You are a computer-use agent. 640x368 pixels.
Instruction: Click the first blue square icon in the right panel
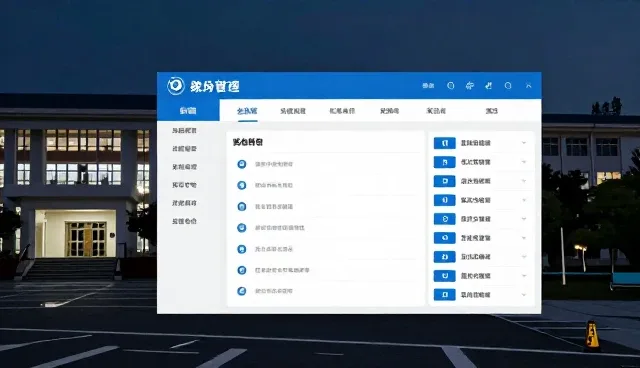click(444, 143)
